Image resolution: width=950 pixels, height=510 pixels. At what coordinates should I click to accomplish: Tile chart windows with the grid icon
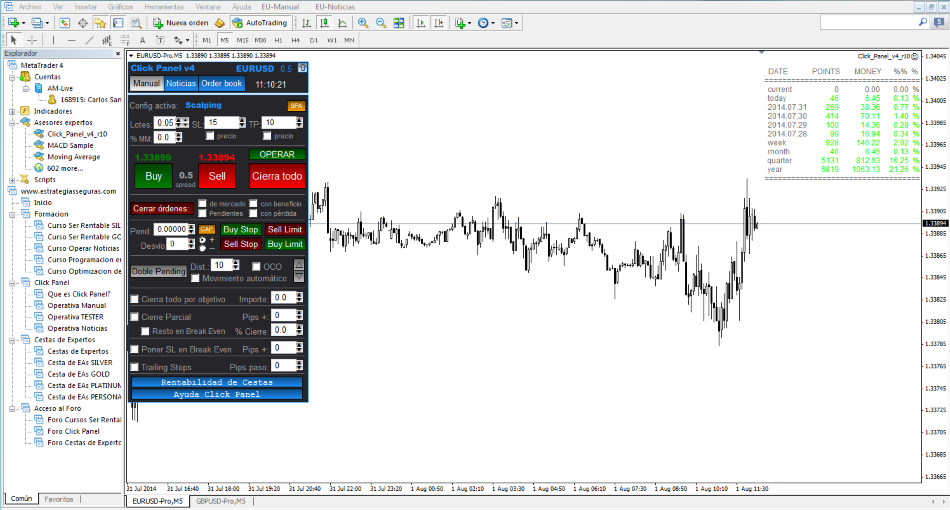pos(399,23)
